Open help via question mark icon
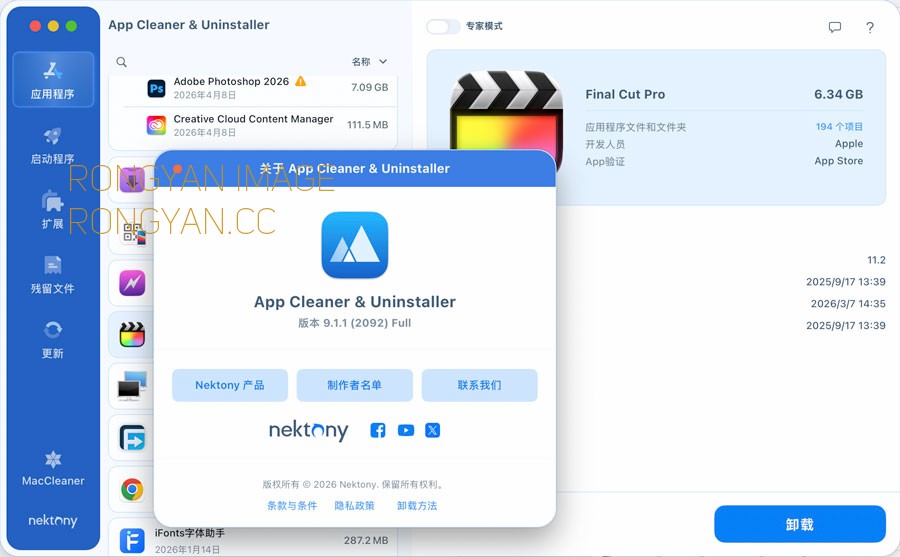Screen dimensions: 900x557 870,27
